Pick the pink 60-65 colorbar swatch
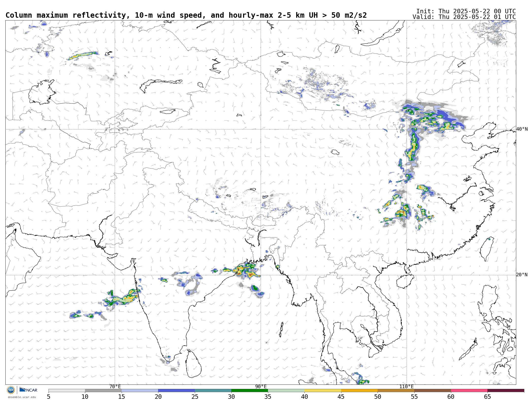 [469, 391]
